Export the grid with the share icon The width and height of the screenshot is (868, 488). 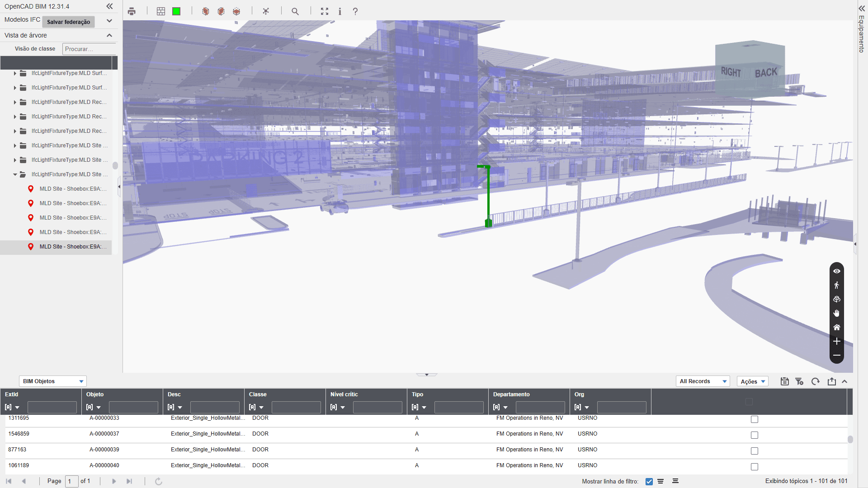tap(832, 381)
